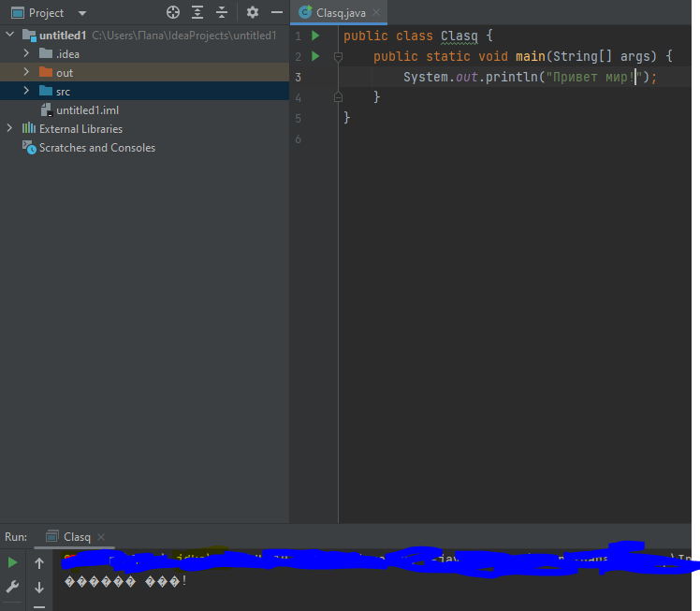Screen dimensions: 700x611
Task: Click the println method call in code
Action: coord(512,77)
